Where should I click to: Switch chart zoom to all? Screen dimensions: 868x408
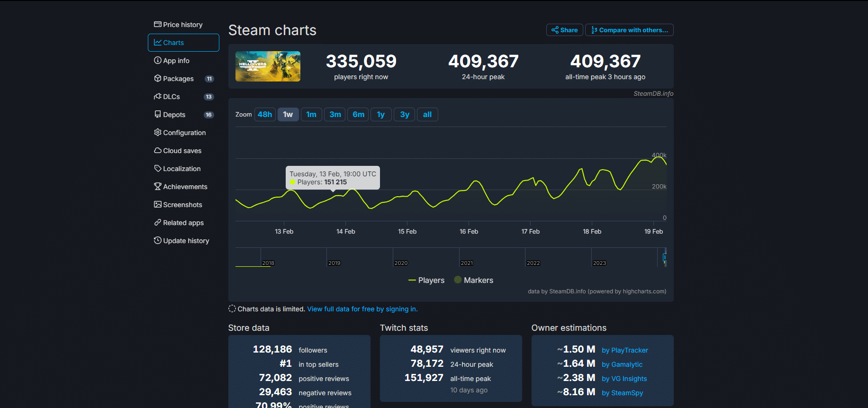pos(427,114)
